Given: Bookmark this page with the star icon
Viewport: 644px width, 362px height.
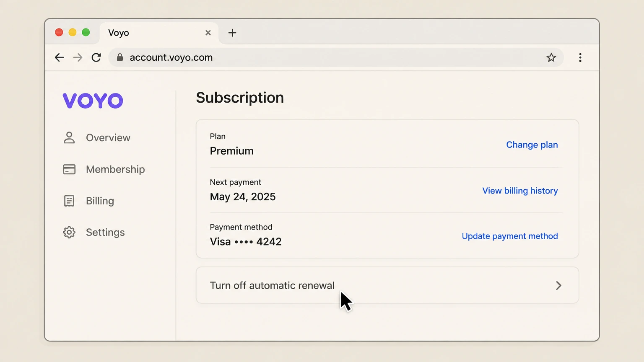Looking at the screenshot, I should [551, 57].
